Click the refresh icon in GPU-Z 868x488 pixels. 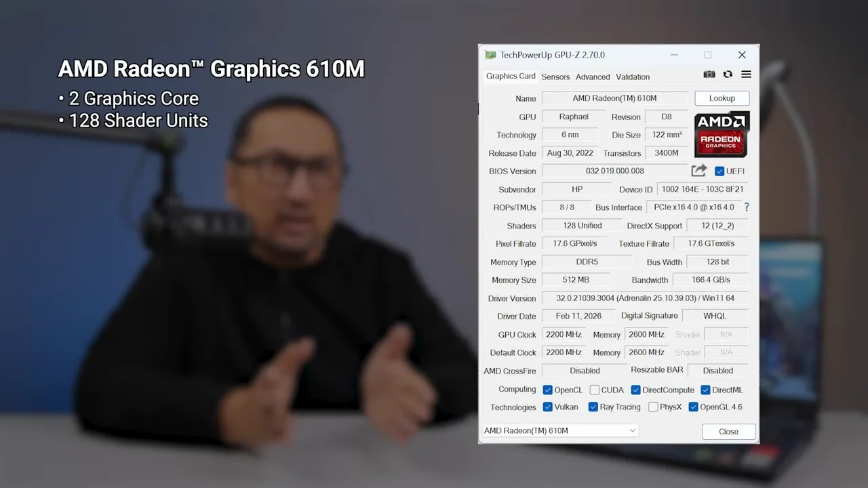click(x=728, y=75)
